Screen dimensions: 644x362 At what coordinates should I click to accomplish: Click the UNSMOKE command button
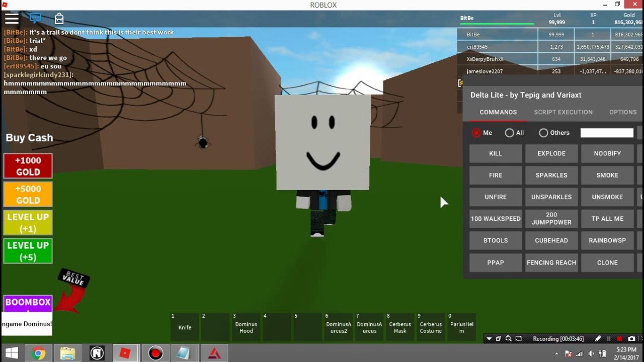(607, 197)
